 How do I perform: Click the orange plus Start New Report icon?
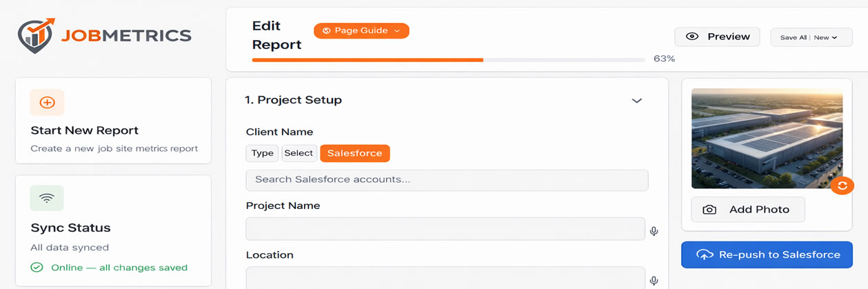pyautogui.click(x=47, y=102)
